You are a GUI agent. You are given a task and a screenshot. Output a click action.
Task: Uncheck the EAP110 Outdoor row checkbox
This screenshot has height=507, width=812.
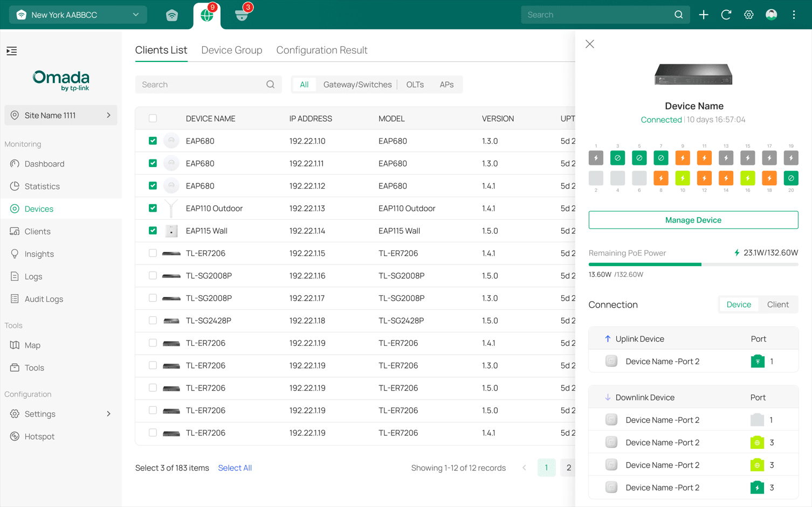pos(153,208)
